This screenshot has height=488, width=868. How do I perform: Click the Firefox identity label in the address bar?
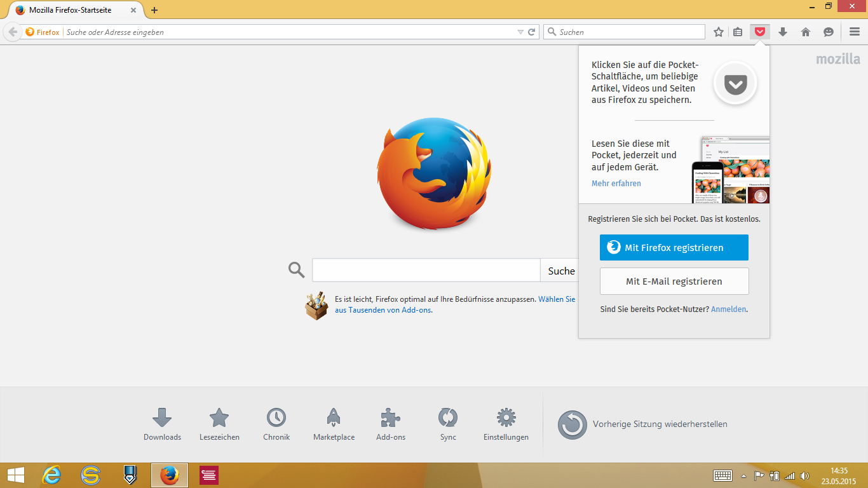(x=43, y=32)
